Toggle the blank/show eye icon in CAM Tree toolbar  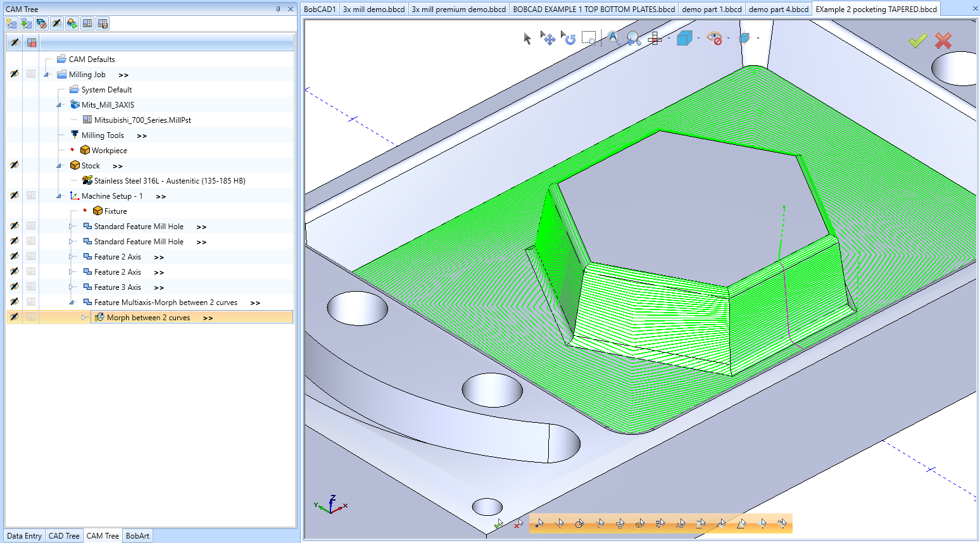(x=56, y=23)
